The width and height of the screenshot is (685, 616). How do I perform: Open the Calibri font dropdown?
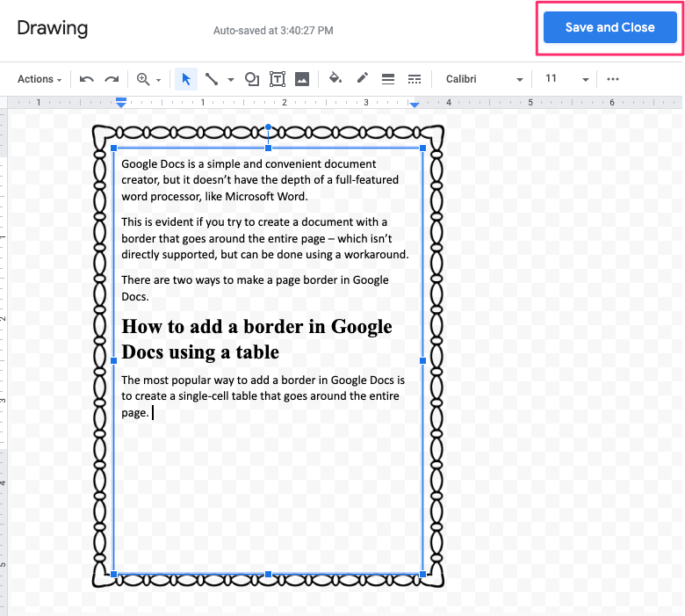tap(484, 79)
